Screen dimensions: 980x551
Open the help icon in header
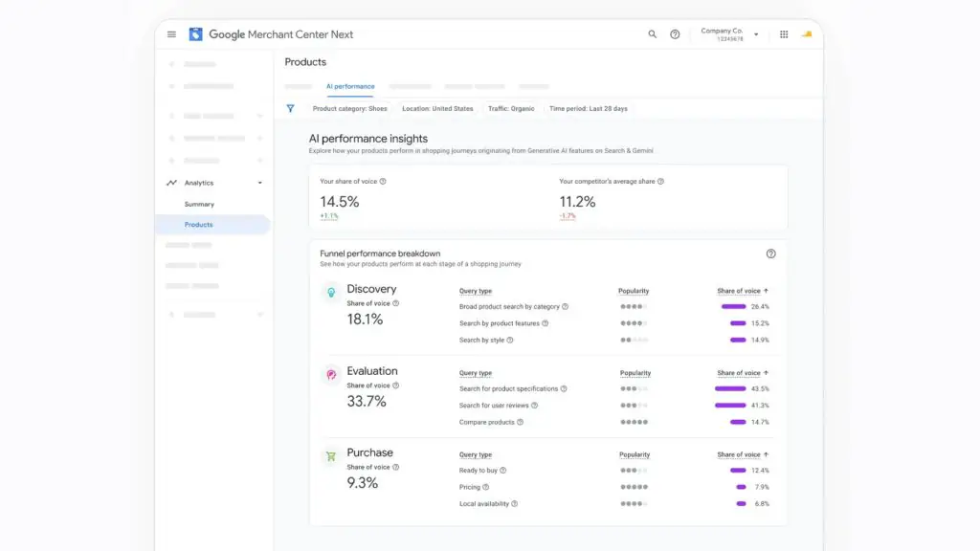675,34
